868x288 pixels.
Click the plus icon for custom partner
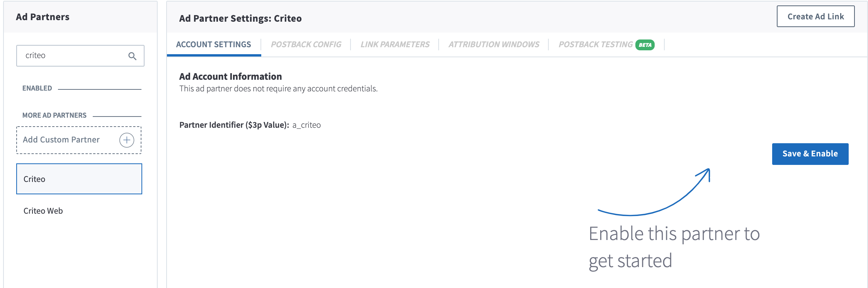click(x=127, y=140)
